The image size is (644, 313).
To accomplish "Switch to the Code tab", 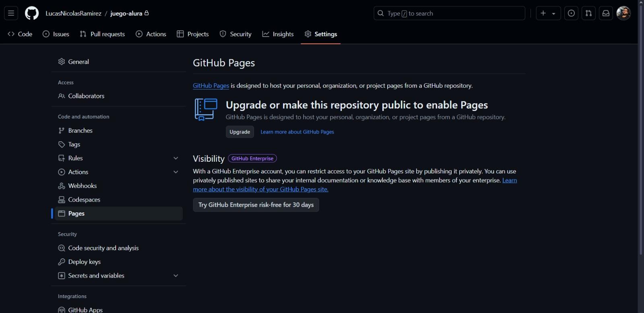I will tap(20, 34).
